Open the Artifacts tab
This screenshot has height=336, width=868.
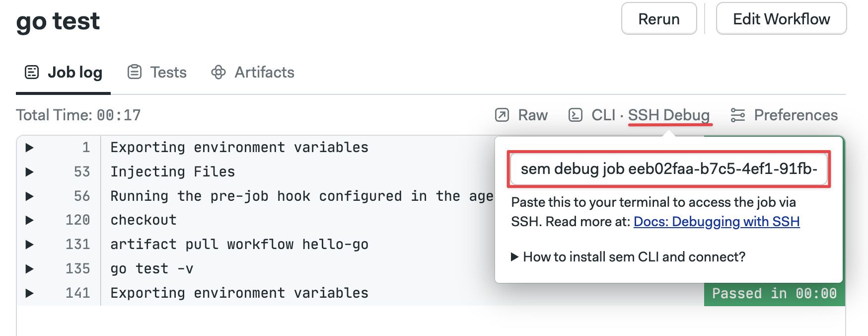tap(253, 73)
